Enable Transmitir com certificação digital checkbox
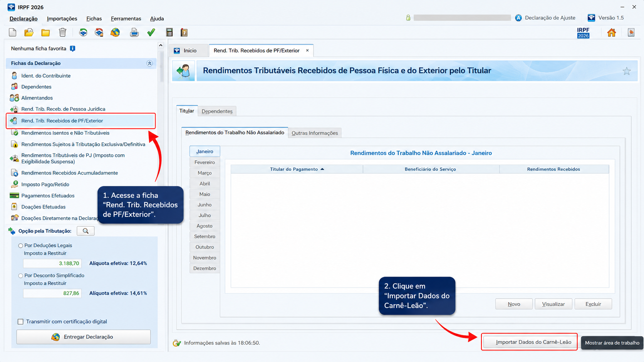644x362 pixels. pos(21,322)
